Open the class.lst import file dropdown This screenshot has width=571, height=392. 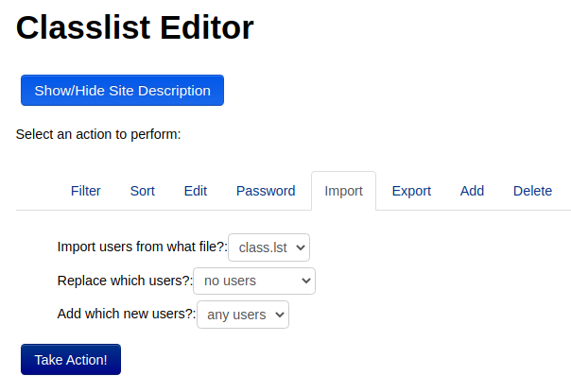point(268,247)
